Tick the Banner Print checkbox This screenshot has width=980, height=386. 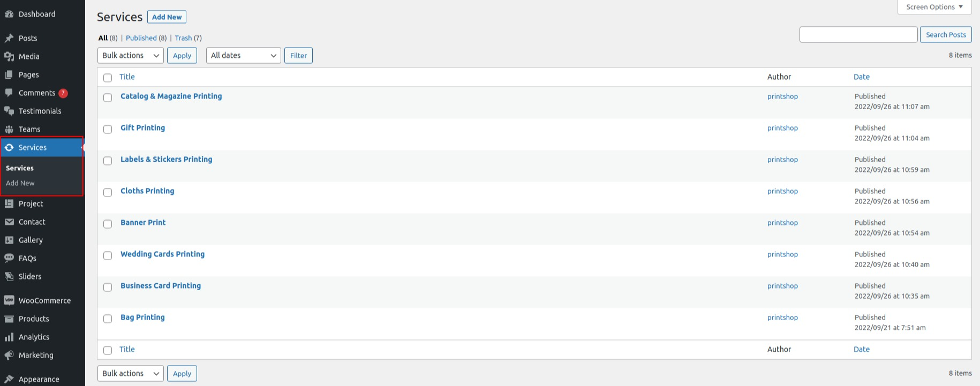coord(108,224)
